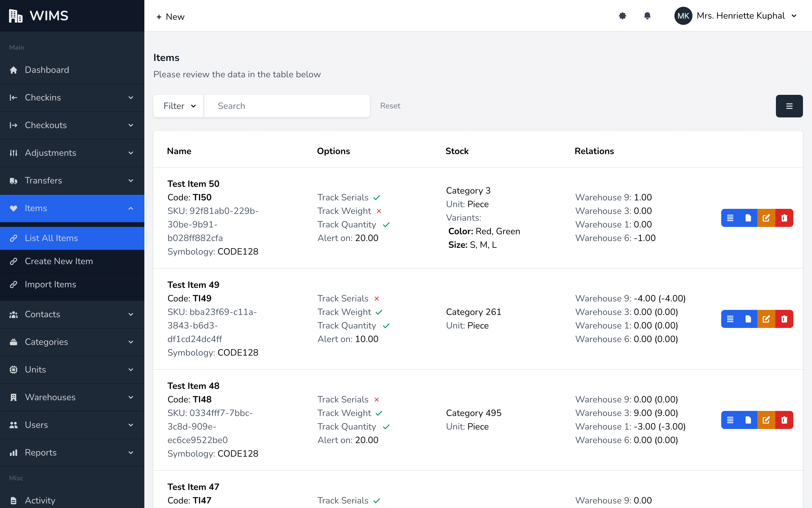Open the Activity sidebar entry
This screenshot has height=508, width=812.
(72, 501)
